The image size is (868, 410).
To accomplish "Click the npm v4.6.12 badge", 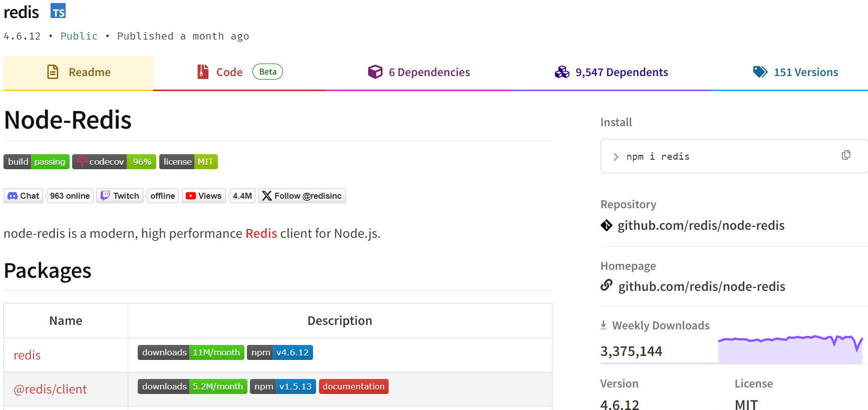I will click(x=280, y=352).
